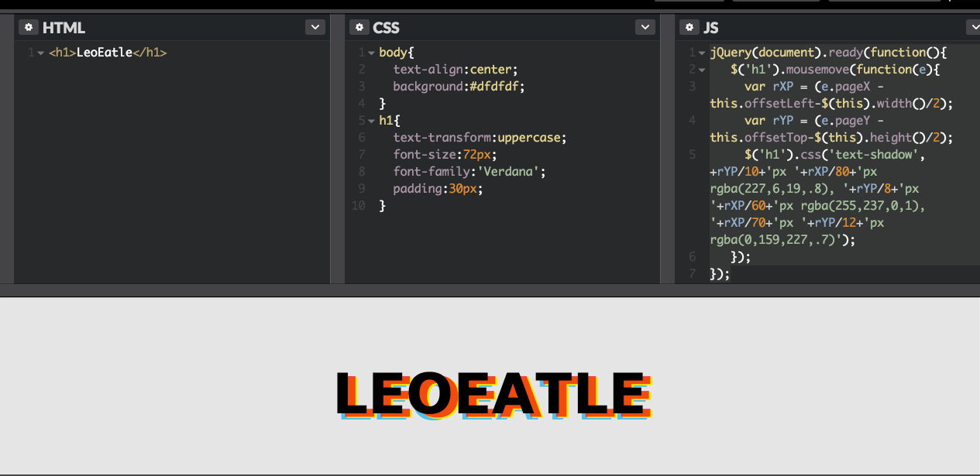980x476 pixels.
Task: Click the jQuery(document).ready code line
Action: coord(828,53)
